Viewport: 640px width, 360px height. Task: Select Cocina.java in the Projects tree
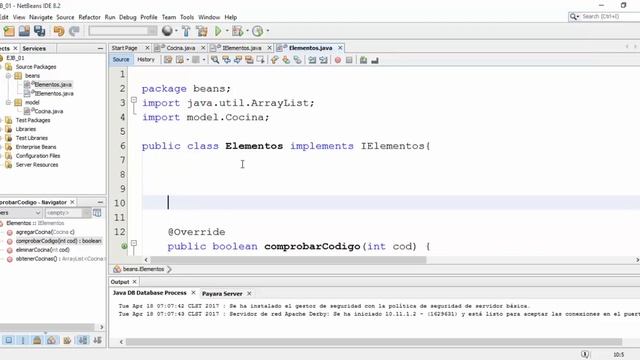tap(49, 111)
